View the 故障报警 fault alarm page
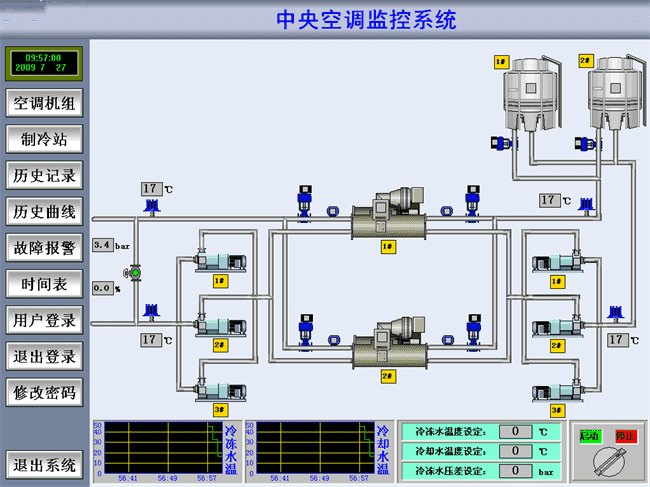 click(44, 248)
